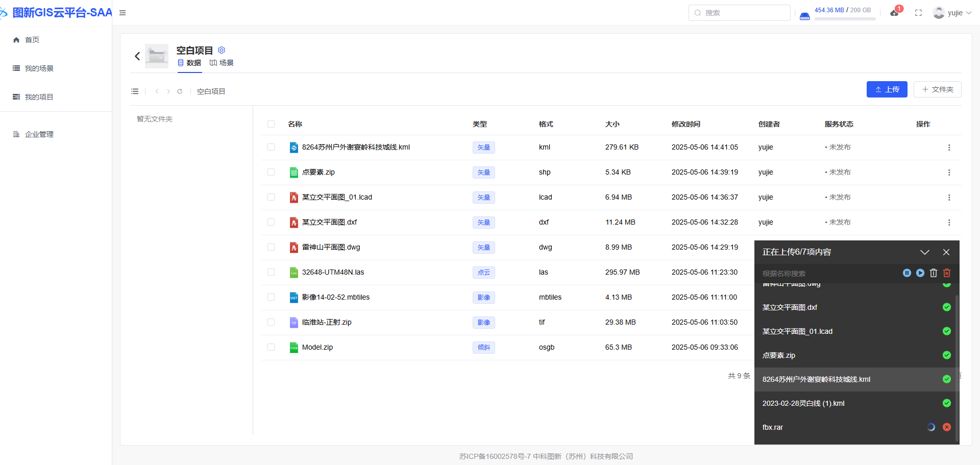This screenshot has width=980, height=465.
Task: Collapse the upload progress panel
Action: pos(924,252)
